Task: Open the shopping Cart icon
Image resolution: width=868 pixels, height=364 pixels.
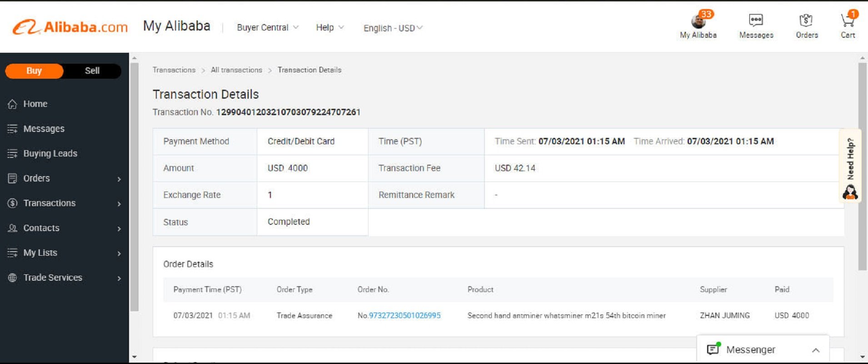Action: pos(847,20)
